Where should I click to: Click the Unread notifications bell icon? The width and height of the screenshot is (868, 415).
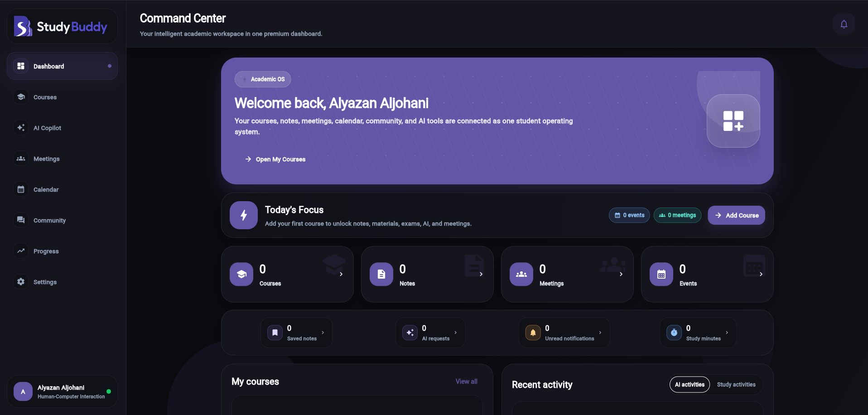tap(533, 333)
